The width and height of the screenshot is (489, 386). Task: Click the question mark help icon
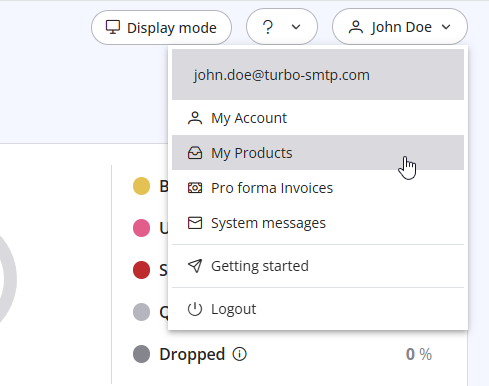(x=268, y=27)
